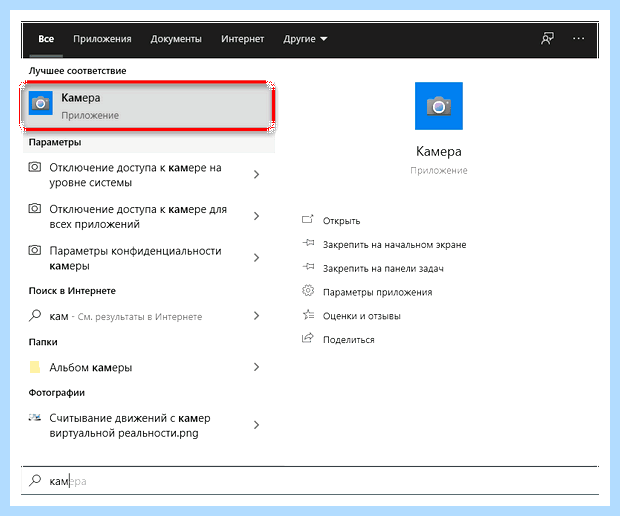Click Закрепить на начальном экране

point(394,245)
